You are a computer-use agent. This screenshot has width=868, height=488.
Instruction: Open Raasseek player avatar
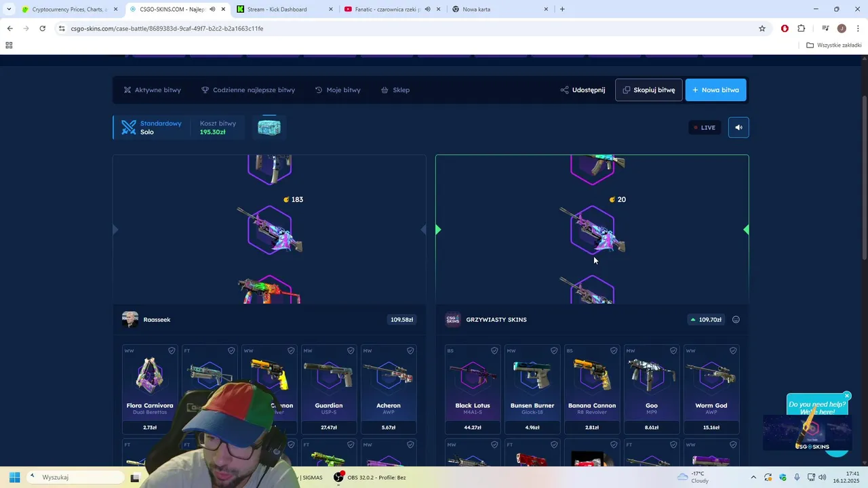point(130,319)
